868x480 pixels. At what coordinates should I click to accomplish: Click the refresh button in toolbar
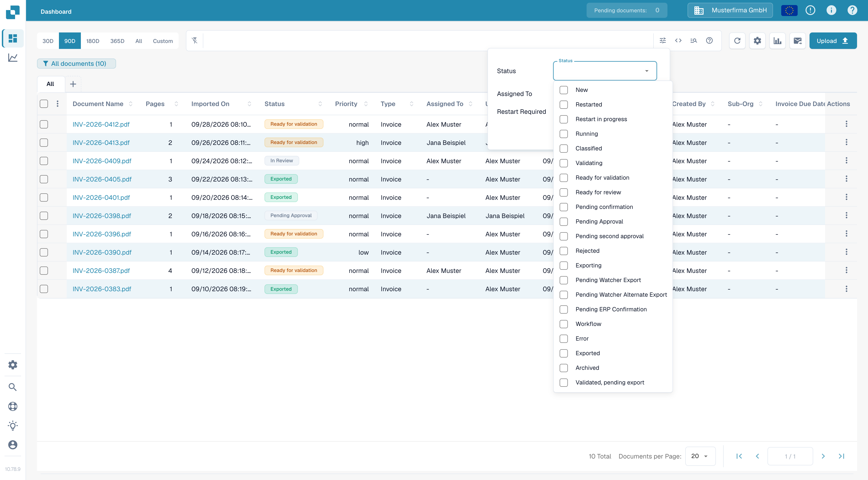[737, 41]
